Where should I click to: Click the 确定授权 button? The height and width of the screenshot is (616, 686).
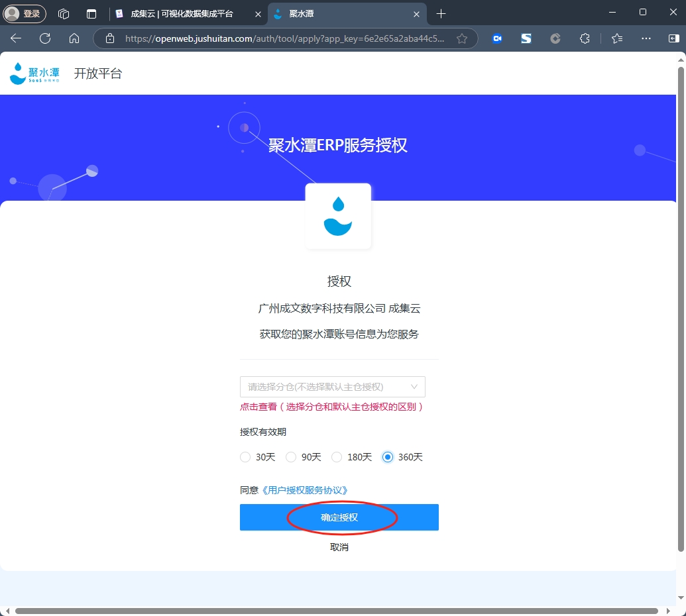click(339, 517)
